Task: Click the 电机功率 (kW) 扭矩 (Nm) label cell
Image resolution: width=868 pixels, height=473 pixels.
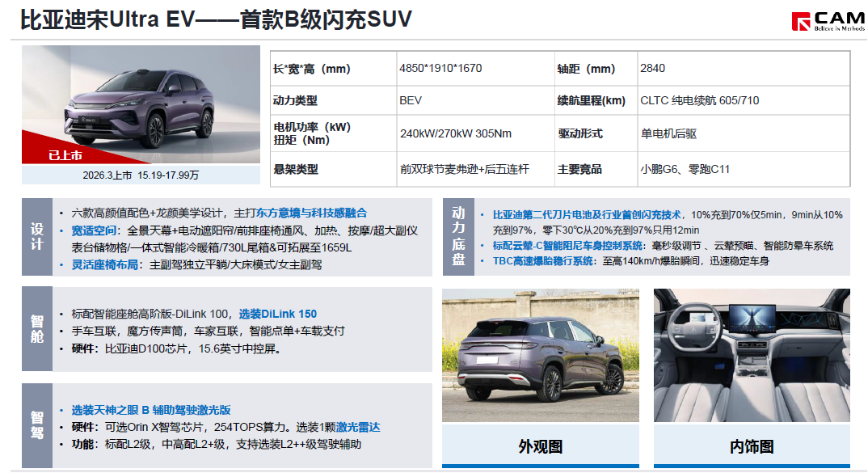Action: [333, 133]
